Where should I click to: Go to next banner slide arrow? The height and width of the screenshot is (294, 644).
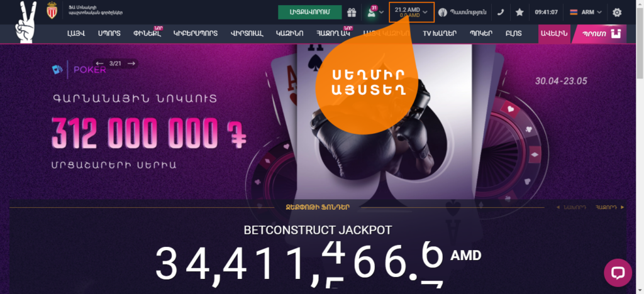pyautogui.click(x=131, y=63)
